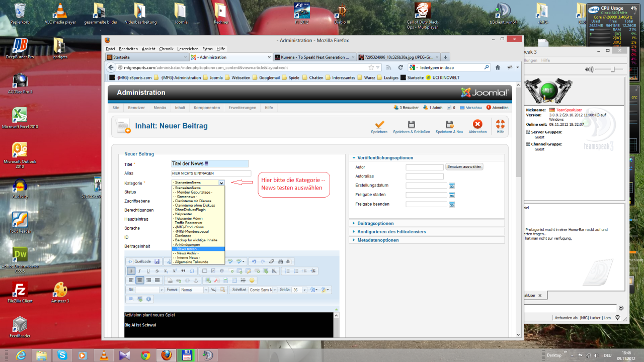Click the Speichern & Schließen icon
Image resolution: width=644 pixels, height=362 pixels.
pyautogui.click(x=411, y=124)
